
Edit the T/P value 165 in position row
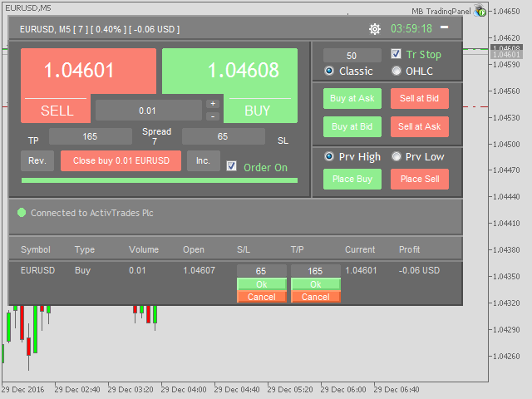tap(316, 271)
